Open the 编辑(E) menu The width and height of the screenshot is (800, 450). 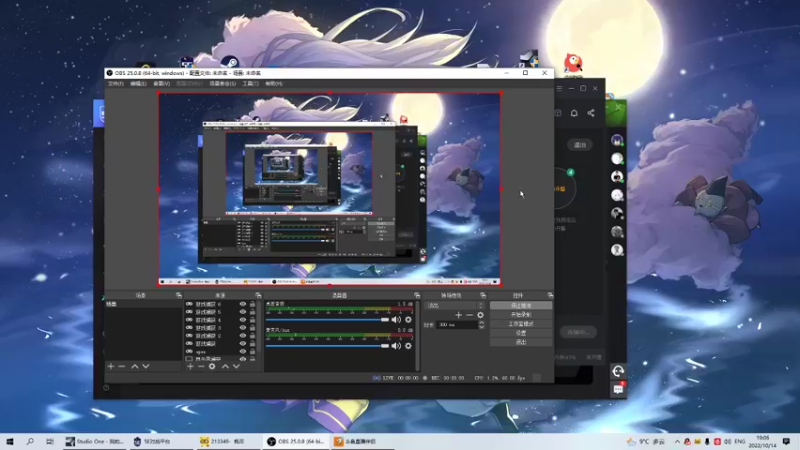coord(138,84)
